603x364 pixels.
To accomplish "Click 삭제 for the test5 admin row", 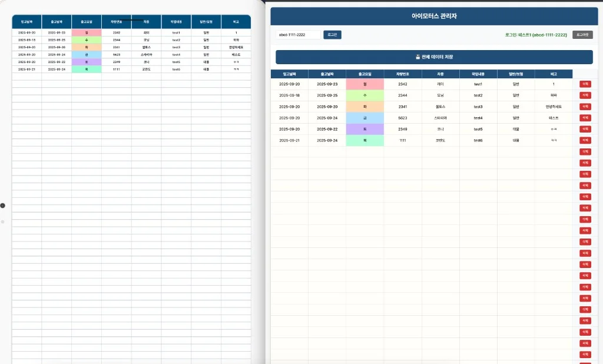I will click(x=585, y=129).
